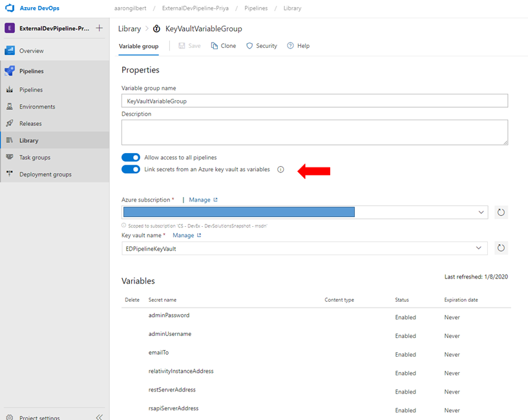Toggle Link secrets from Azure key vault
528x420 pixels.
(x=131, y=169)
